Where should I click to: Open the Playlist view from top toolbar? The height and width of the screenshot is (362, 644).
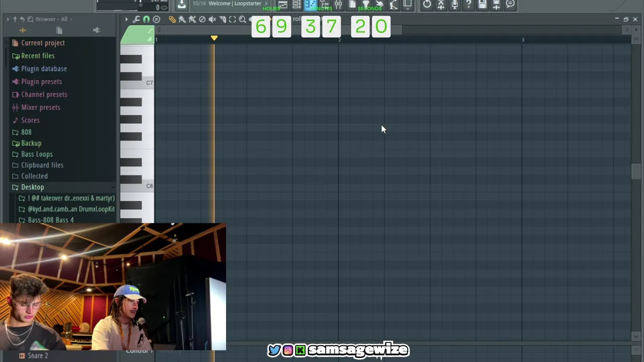[x=283, y=5]
